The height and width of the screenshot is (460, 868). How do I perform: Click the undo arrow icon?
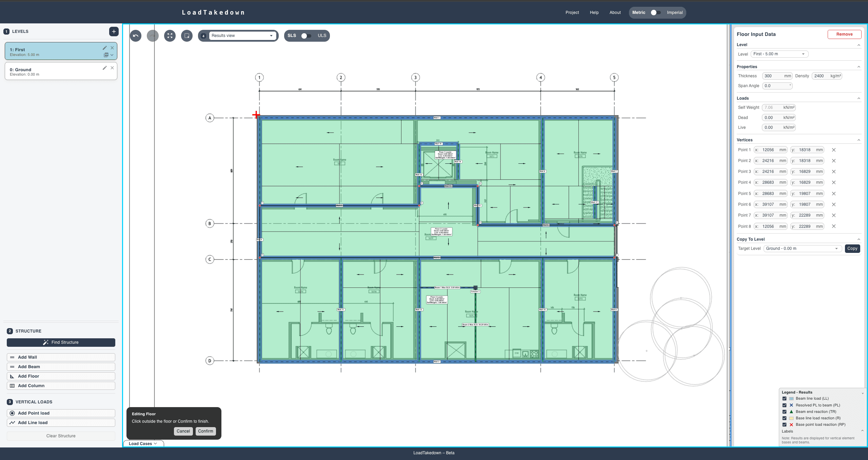[x=136, y=36]
